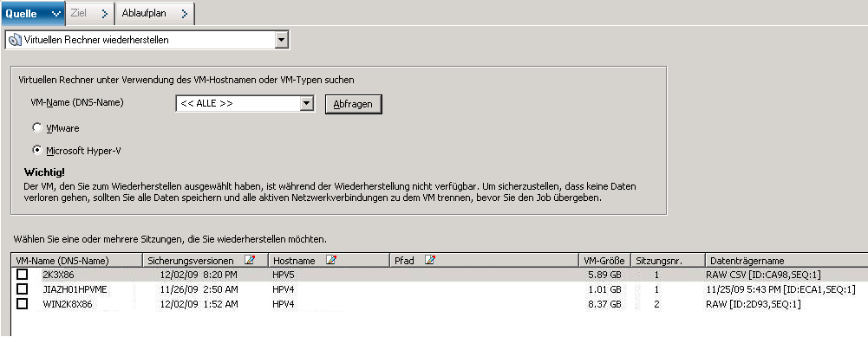Switch to the Ablaufplan tab

coord(155,13)
